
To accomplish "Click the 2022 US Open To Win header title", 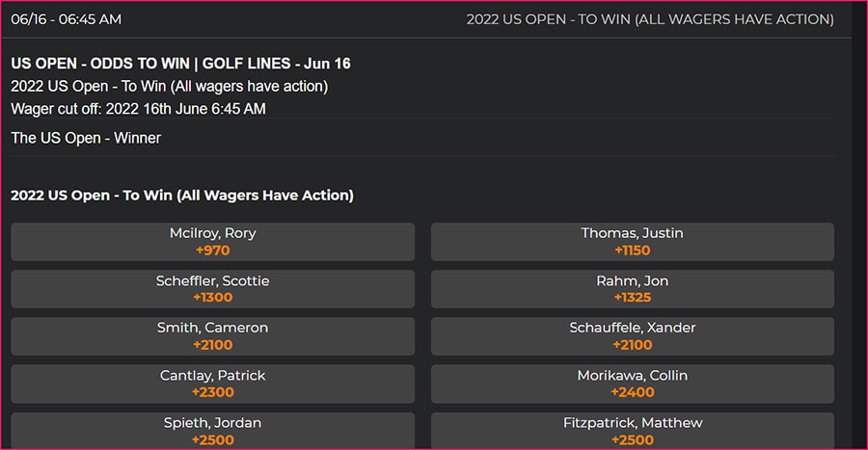I will pyautogui.click(x=650, y=19).
